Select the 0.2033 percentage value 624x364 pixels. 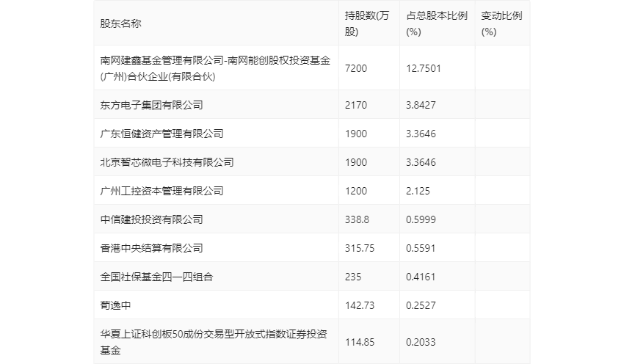(x=421, y=342)
